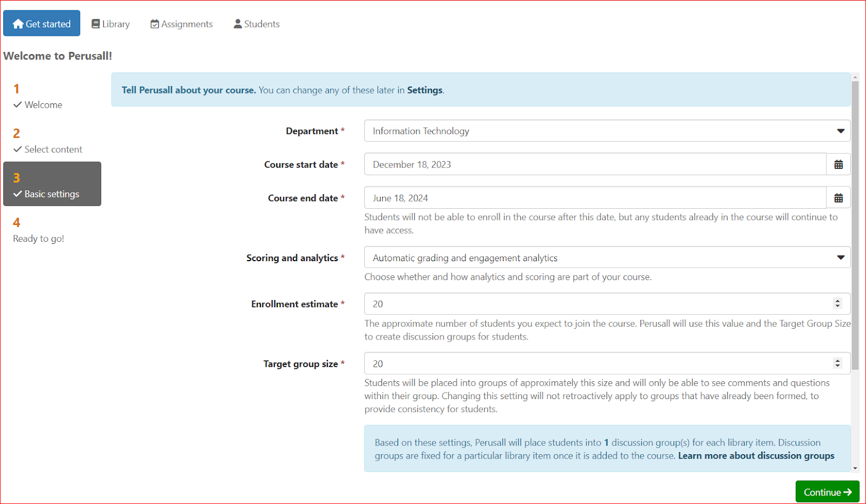
Task: Click the vertical scrollbar of the settings form
Action: pos(855,226)
